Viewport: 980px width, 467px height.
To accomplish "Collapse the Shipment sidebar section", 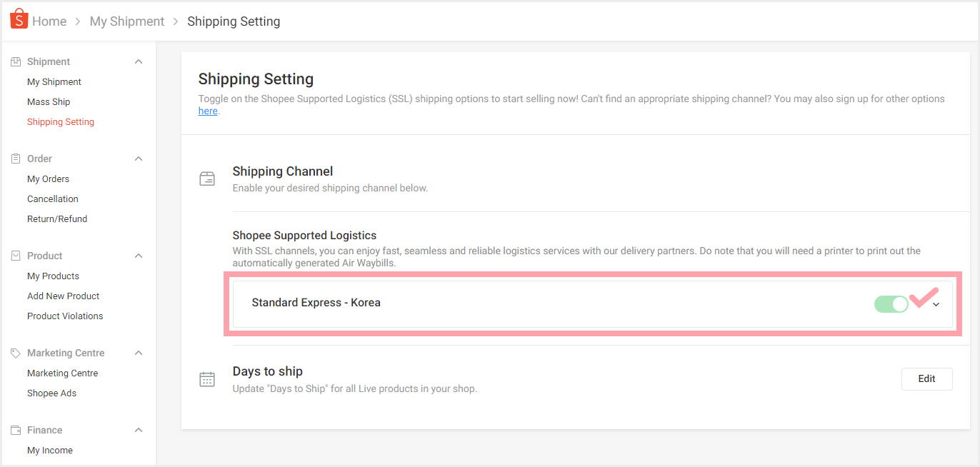I will (x=139, y=61).
